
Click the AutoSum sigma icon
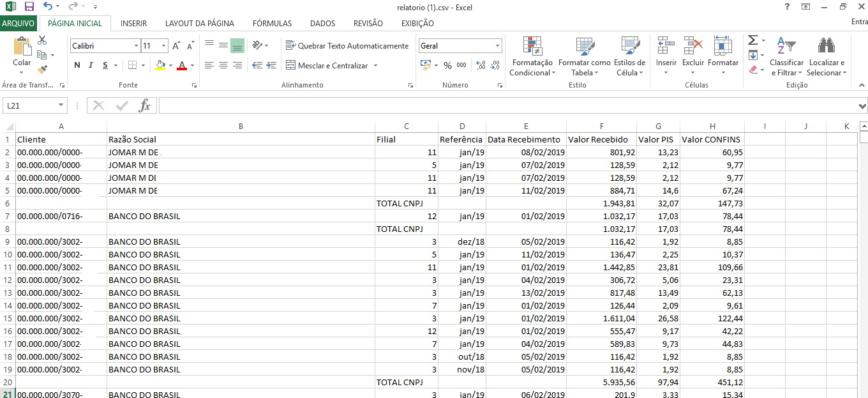tap(753, 40)
